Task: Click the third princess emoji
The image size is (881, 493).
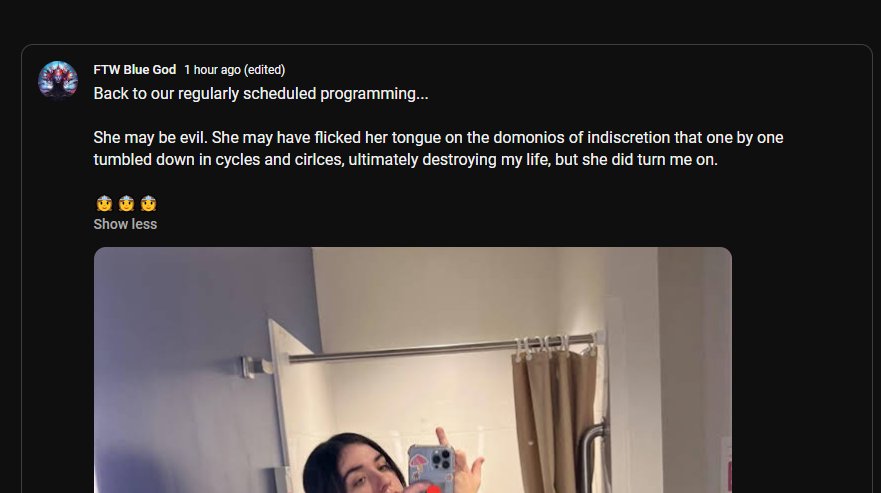Action: (x=148, y=203)
